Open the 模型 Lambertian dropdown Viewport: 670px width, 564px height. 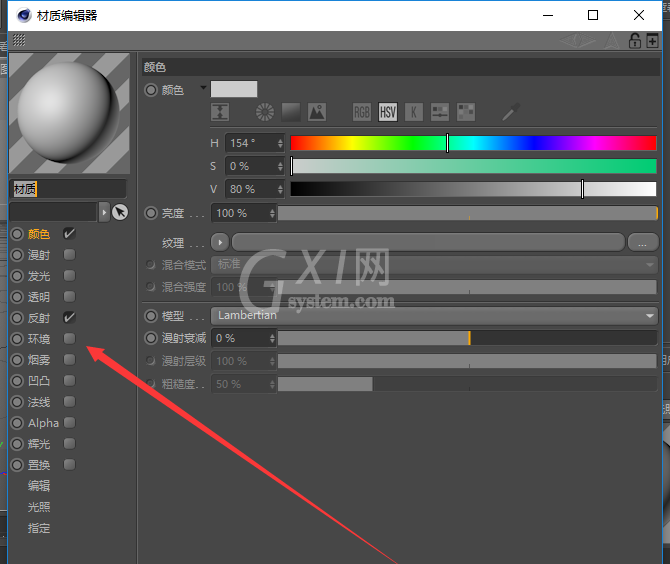[434, 316]
